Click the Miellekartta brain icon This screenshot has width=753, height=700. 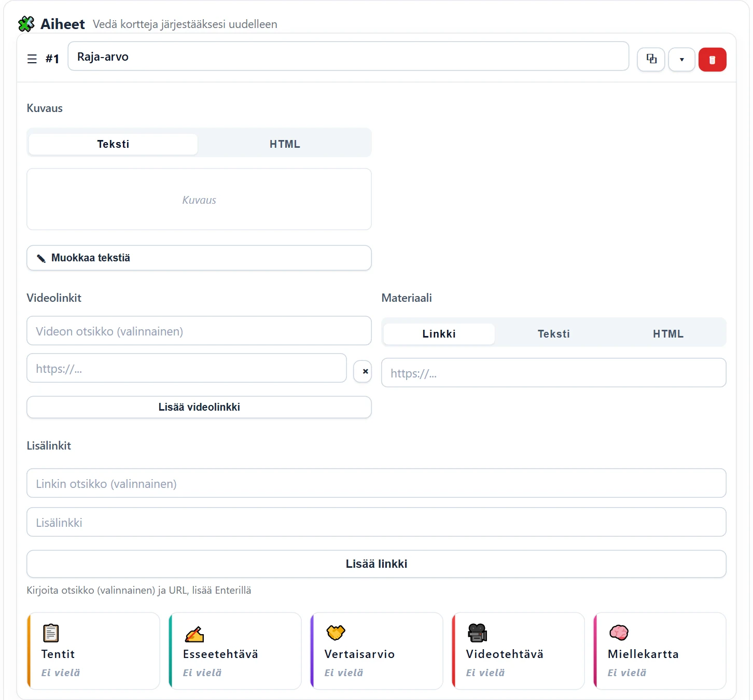[x=619, y=633]
